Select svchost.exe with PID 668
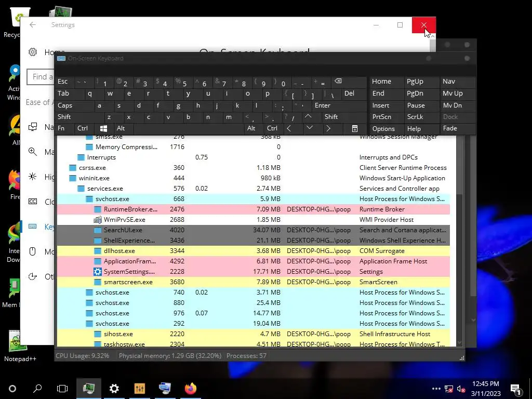This screenshot has height=399, width=532. pos(254,199)
